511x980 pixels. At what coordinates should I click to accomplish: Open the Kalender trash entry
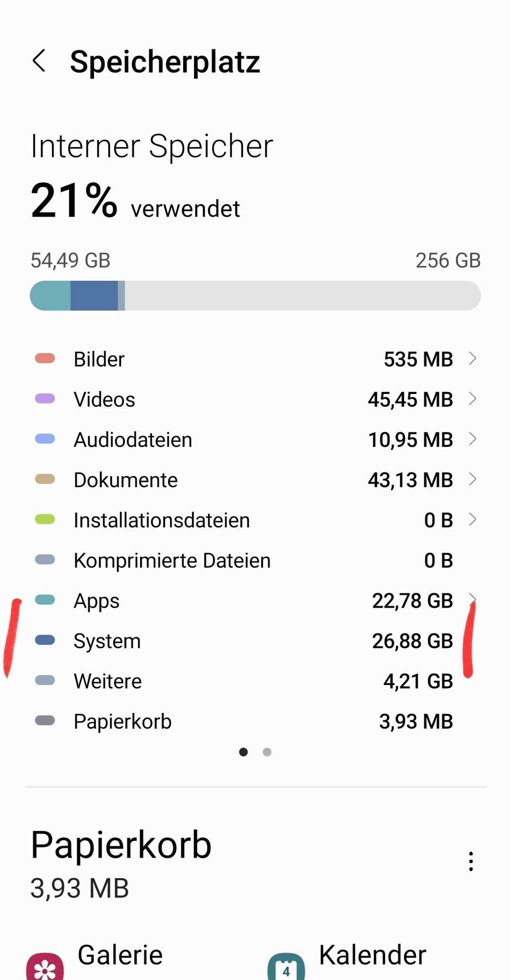point(372,955)
